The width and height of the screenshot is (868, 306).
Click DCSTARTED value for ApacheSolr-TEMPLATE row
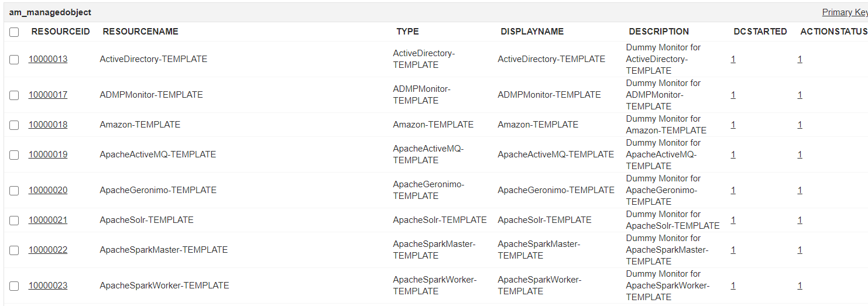[x=733, y=220]
